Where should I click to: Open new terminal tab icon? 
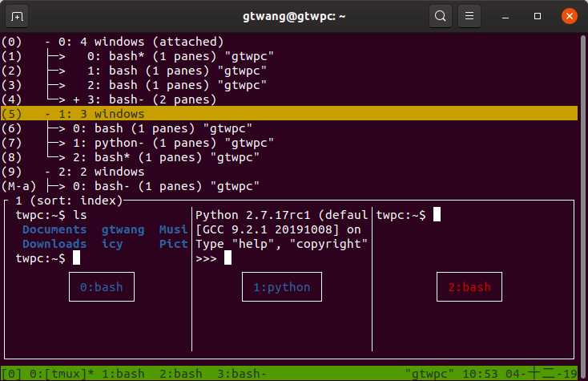pos(18,16)
